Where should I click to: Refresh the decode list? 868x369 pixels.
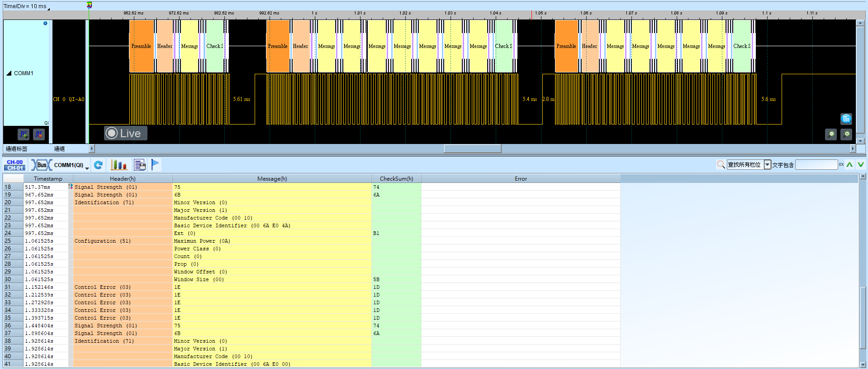(98, 165)
